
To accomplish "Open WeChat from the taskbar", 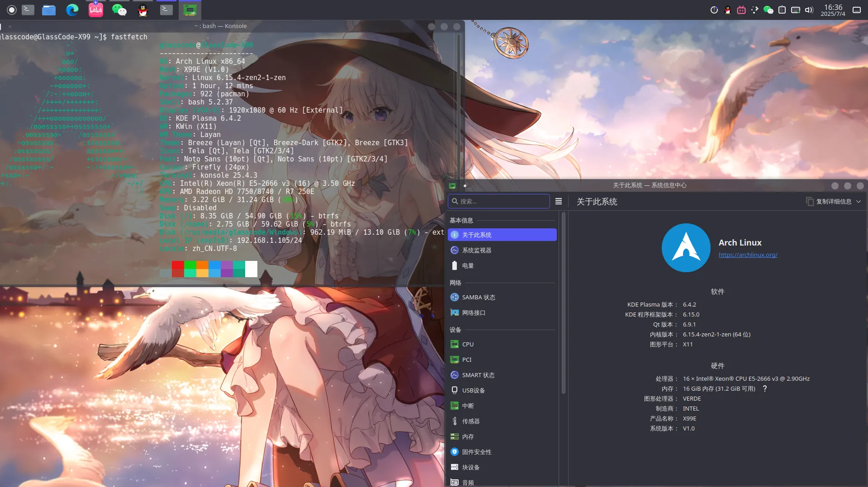I will (119, 9).
